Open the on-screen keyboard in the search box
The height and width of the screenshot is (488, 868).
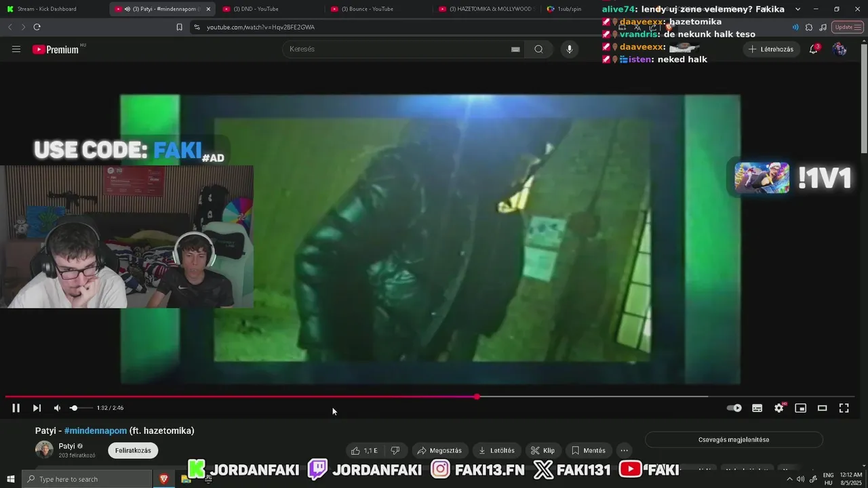pos(515,49)
